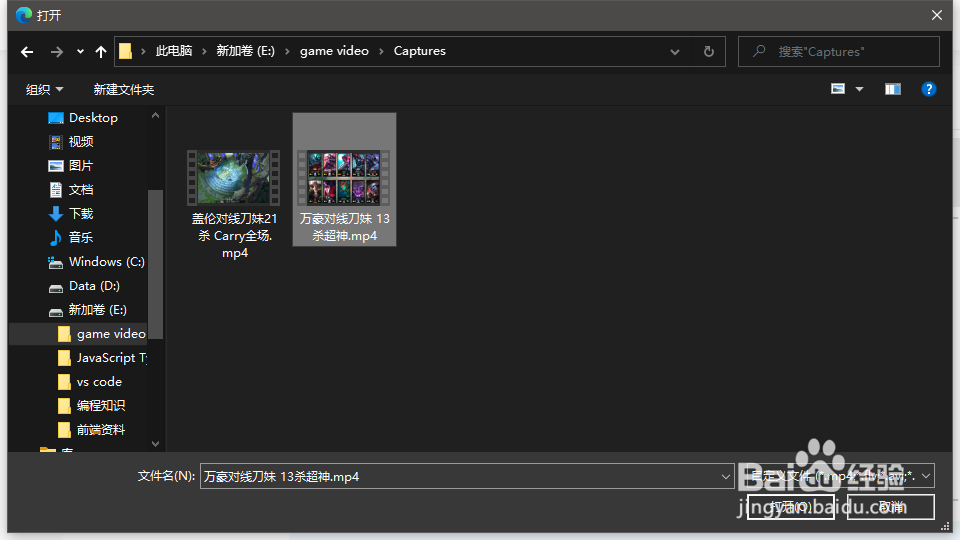Expand the chevron after 此电脑 in path
Image resolution: width=960 pixels, height=540 pixels.
(204, 51)
